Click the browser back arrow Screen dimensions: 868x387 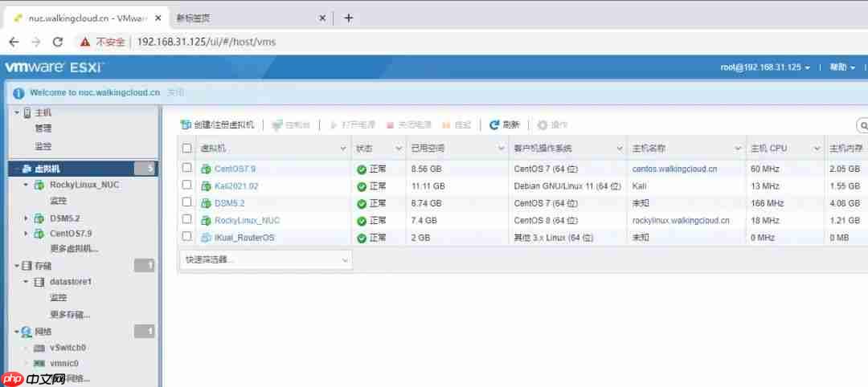14,42
